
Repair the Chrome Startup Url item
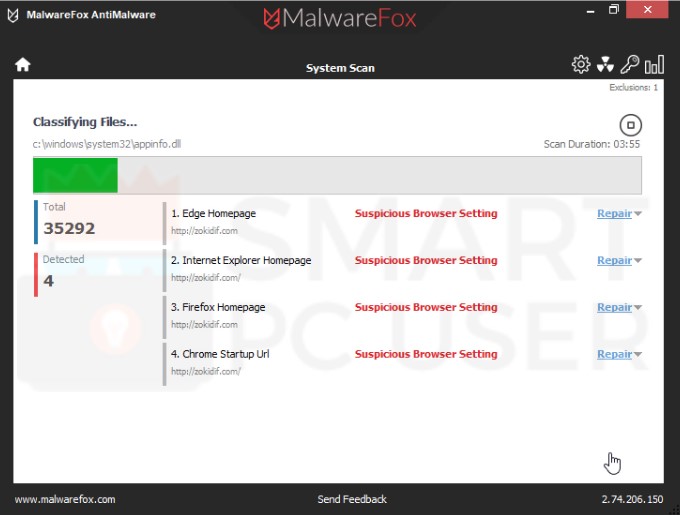[x=614, y=354]
